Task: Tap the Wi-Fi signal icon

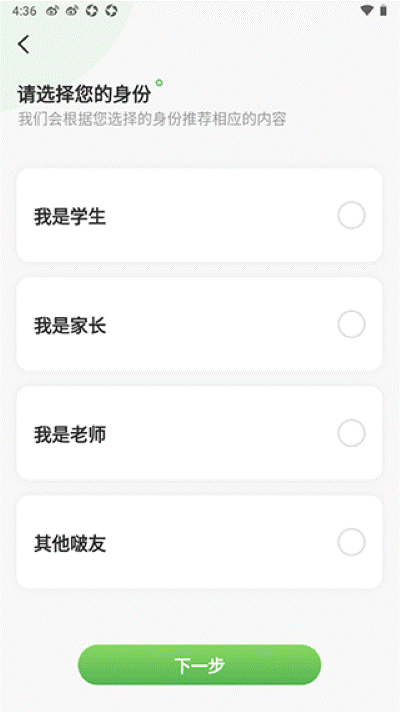Action: tap(366, 10)
